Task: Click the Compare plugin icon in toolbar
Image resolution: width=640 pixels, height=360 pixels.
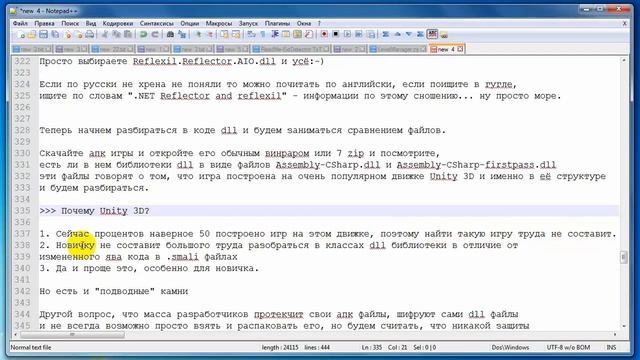Action: point(385,35)
